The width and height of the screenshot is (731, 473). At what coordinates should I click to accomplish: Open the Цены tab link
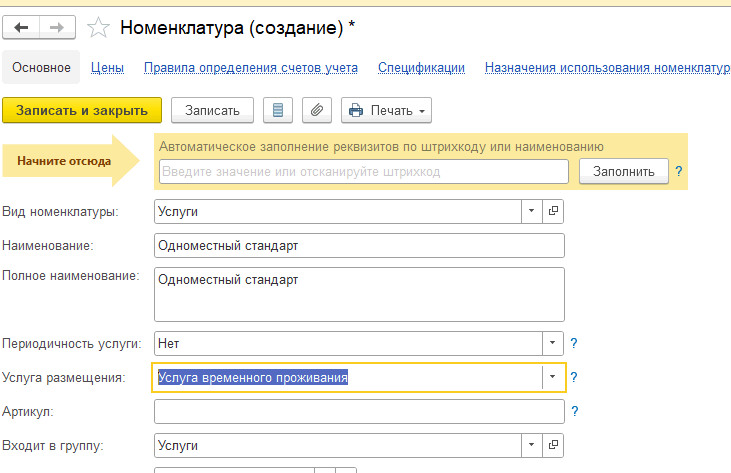[107, 68]
